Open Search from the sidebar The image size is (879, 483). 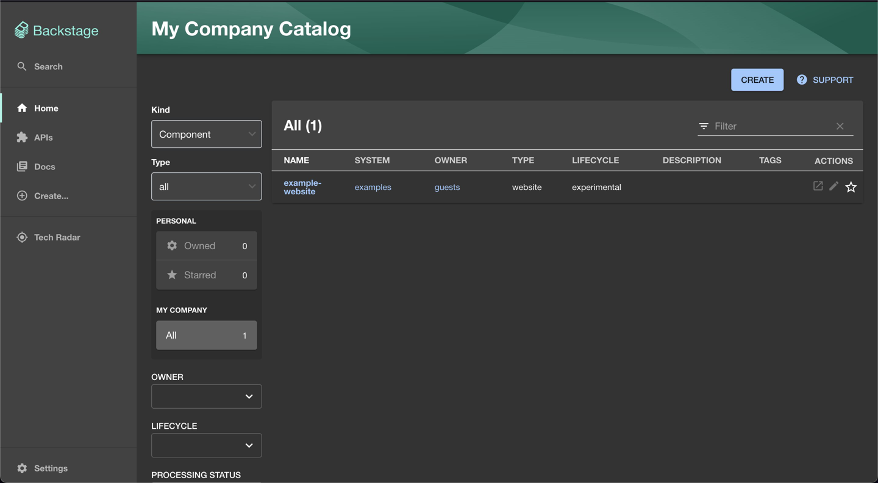(47, 67)
